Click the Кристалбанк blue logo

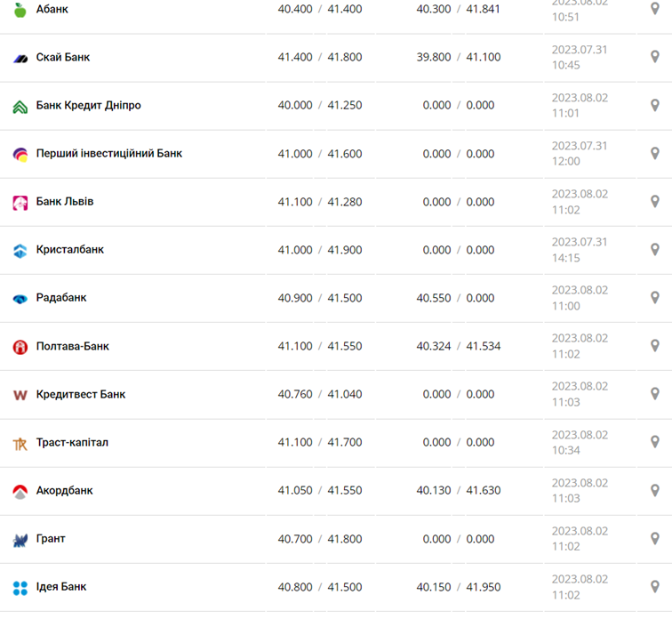pyautogui.click(x=20, y=251)
